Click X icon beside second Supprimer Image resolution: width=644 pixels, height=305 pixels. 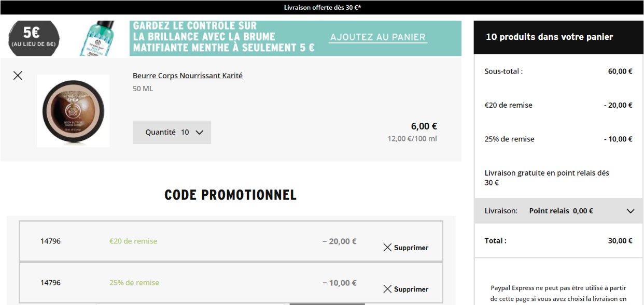(387, 289)
